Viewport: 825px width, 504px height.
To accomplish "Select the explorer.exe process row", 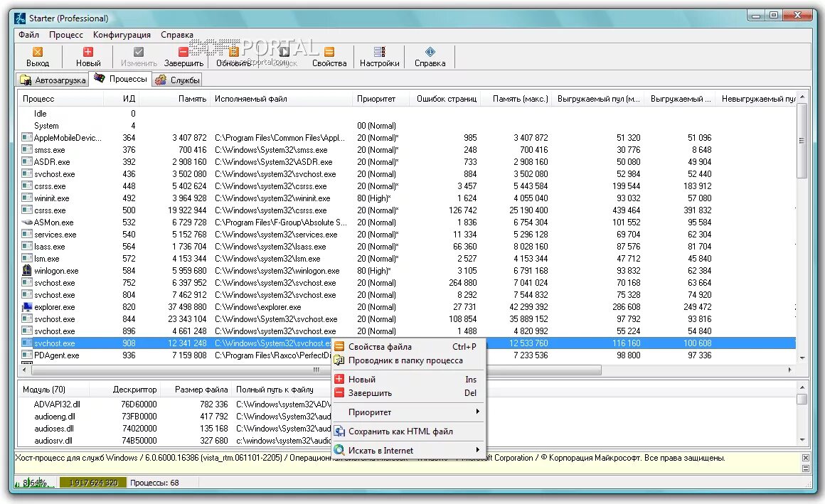I will tap(408, 307).
